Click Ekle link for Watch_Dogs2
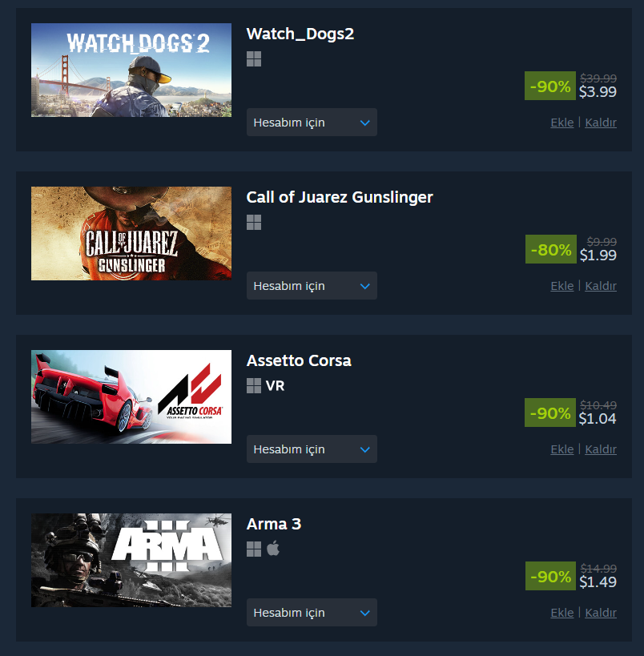Image resolution: width=644 pixels, height=656 pixels. [x=562, y=123]
